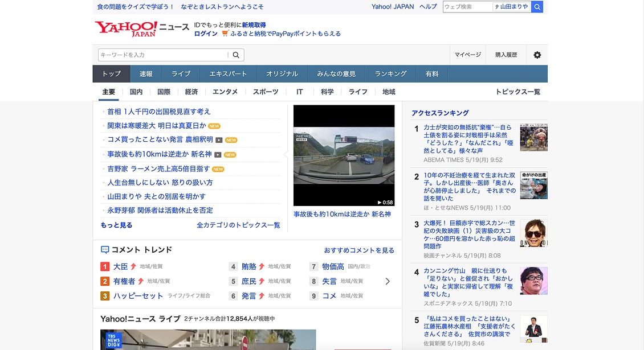644x350 pixels.
Task: Click the 新規取得 link
Action: (x=254, y=25)
